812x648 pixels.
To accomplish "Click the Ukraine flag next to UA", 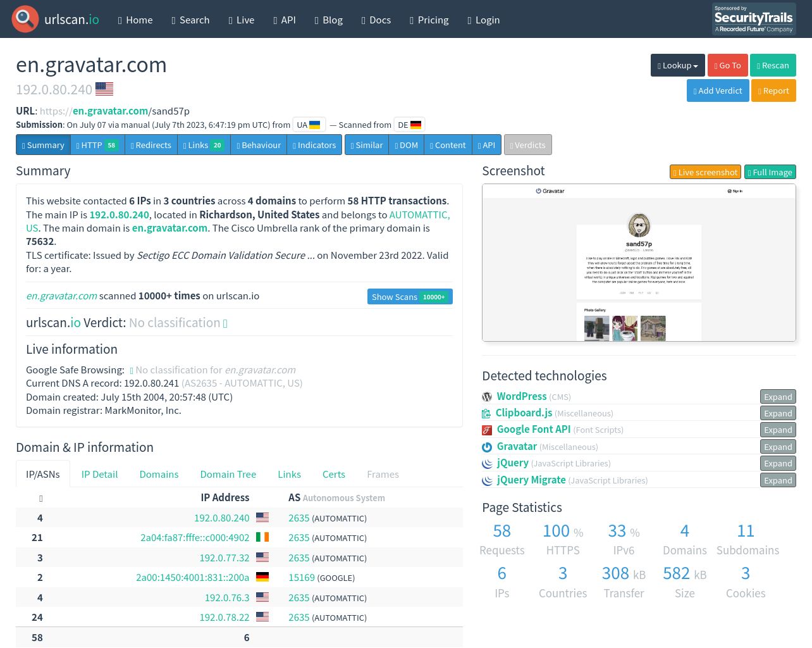I will [314, 125].
